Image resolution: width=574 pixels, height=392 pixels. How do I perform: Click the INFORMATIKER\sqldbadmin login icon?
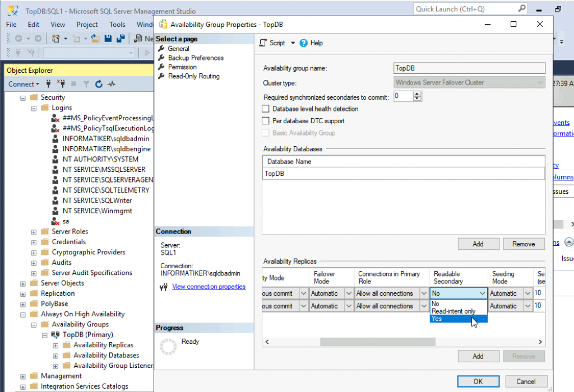(x=55, y=138)
